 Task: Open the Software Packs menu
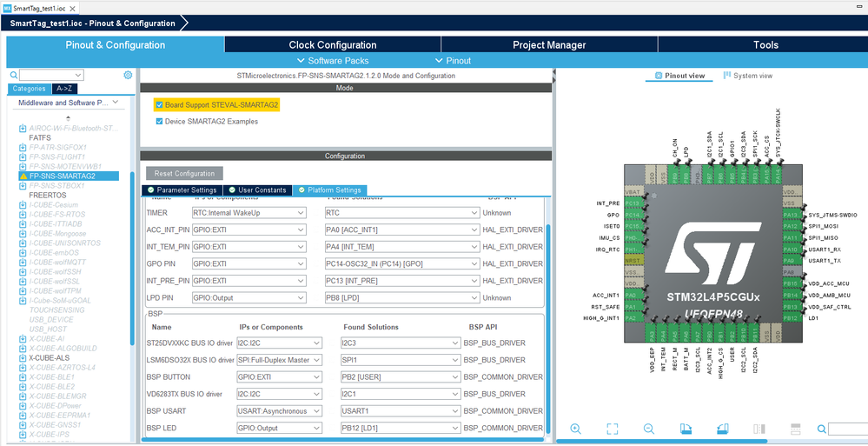333,60
